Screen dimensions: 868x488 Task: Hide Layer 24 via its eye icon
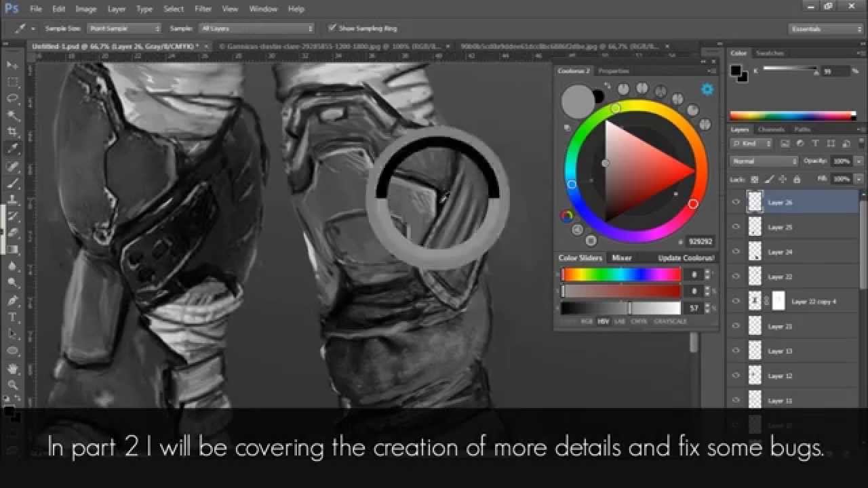tap(736, 251)
